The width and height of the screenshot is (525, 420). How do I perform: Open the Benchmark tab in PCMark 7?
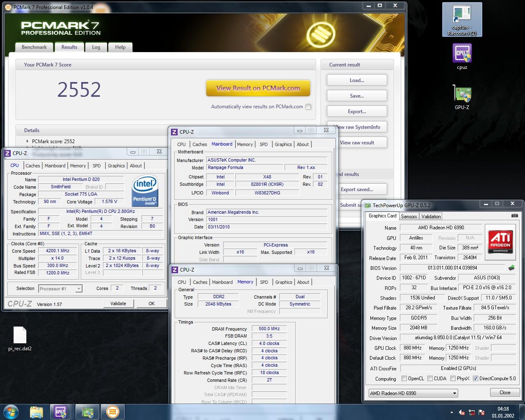point(34,47)
